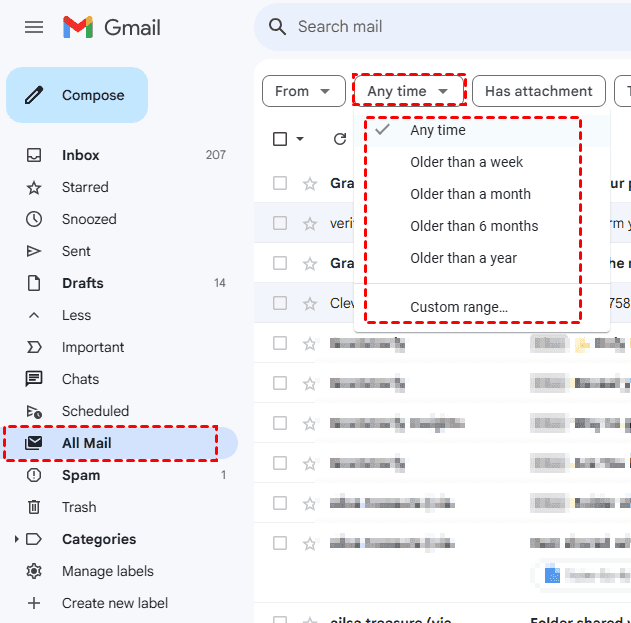
Task: Click the Drafts page icon
Action: pos(34,283)
